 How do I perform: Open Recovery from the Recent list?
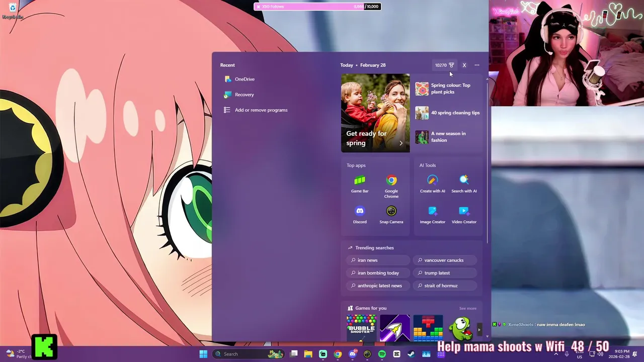coord(239,95)
